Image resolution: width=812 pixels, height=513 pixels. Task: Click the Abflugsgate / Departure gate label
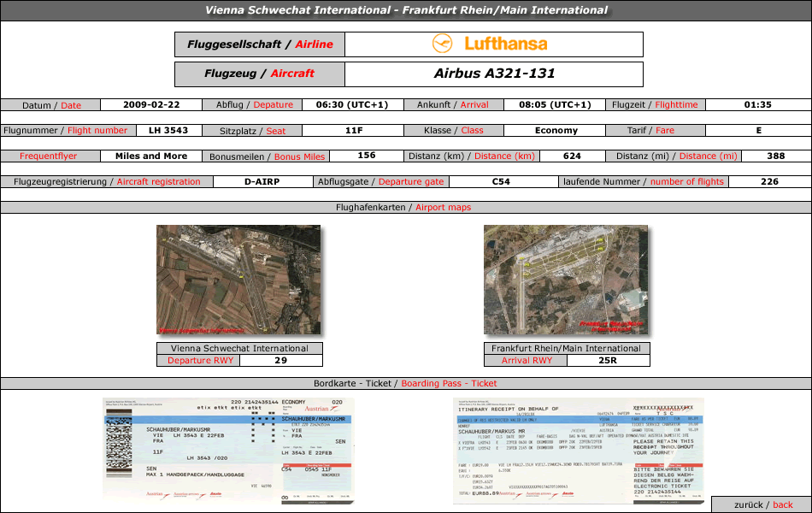(x=381, y=182)
